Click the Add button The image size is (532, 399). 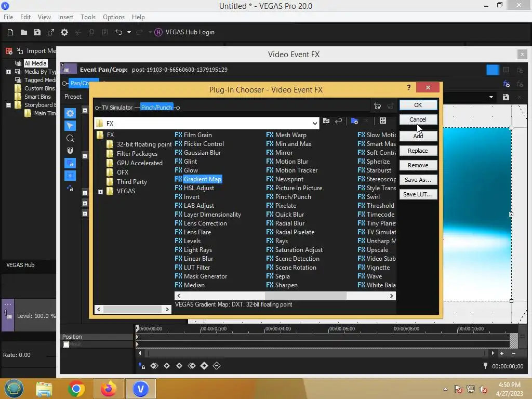[x=418, y=136]
